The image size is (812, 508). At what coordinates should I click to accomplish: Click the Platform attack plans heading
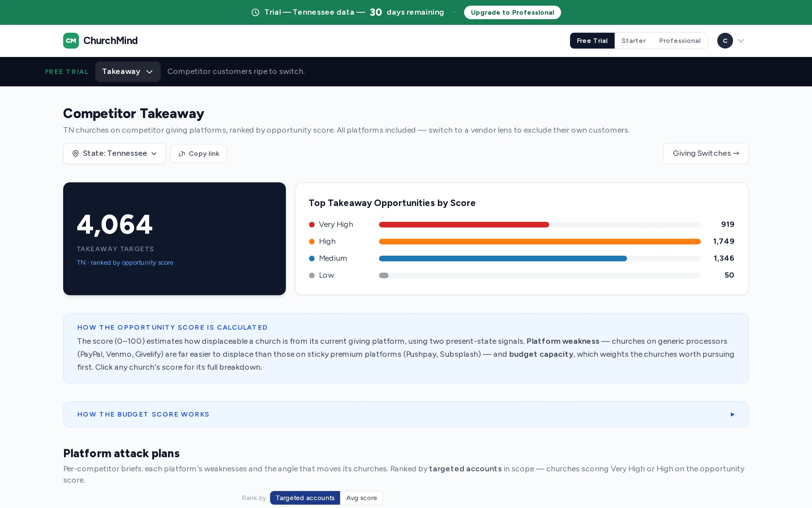(122, 453)
